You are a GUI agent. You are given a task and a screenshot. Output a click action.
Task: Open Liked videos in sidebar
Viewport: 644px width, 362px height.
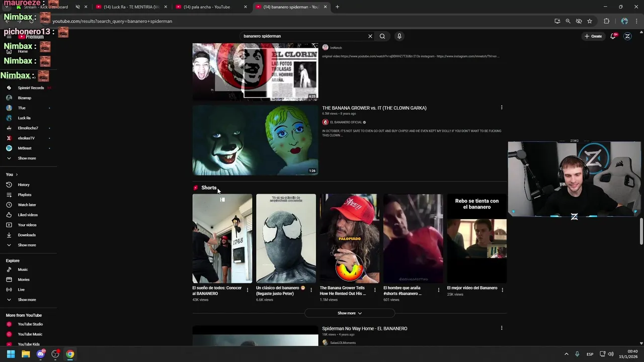pyautogui.click(x=28, y=215)
